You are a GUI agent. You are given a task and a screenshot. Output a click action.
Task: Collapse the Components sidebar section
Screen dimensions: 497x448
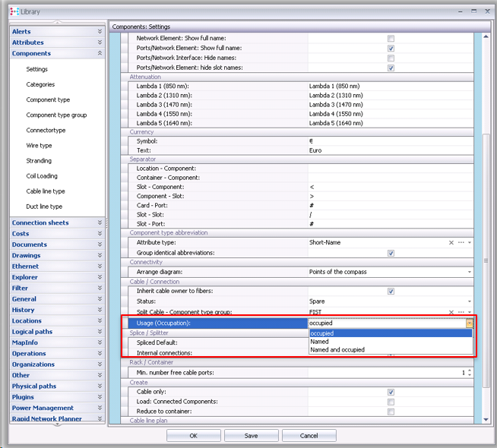pos(57,53)
